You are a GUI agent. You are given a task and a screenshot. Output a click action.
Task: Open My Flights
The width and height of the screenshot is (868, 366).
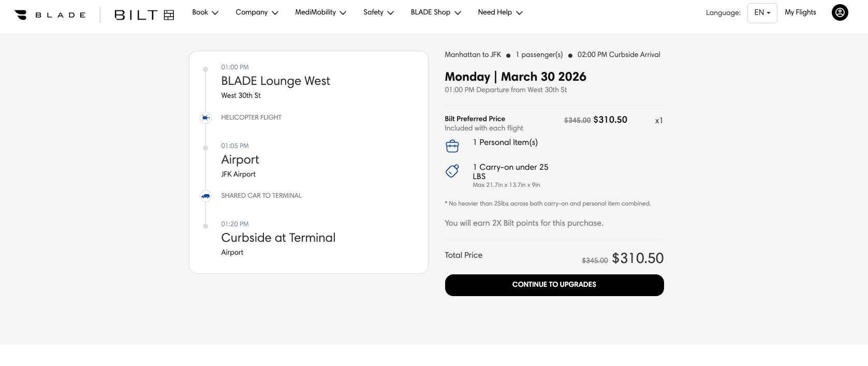click(x=800, y=12)
